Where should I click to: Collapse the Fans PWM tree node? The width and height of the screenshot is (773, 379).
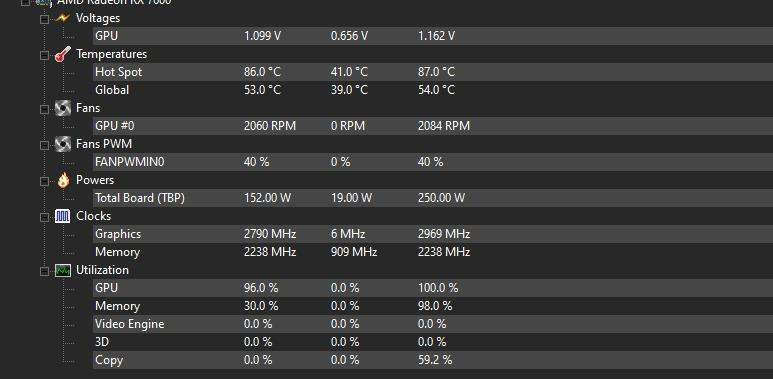point(44,144)
